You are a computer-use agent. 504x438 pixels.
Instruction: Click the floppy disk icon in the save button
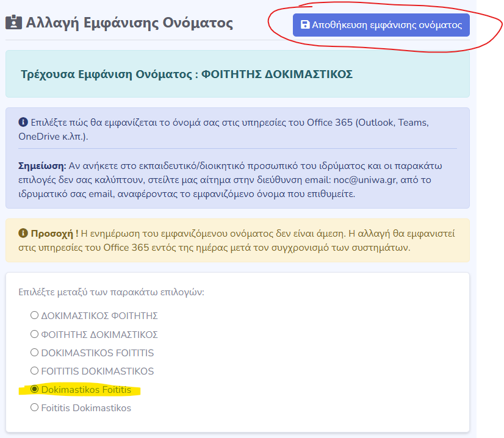tap(305, 26)
